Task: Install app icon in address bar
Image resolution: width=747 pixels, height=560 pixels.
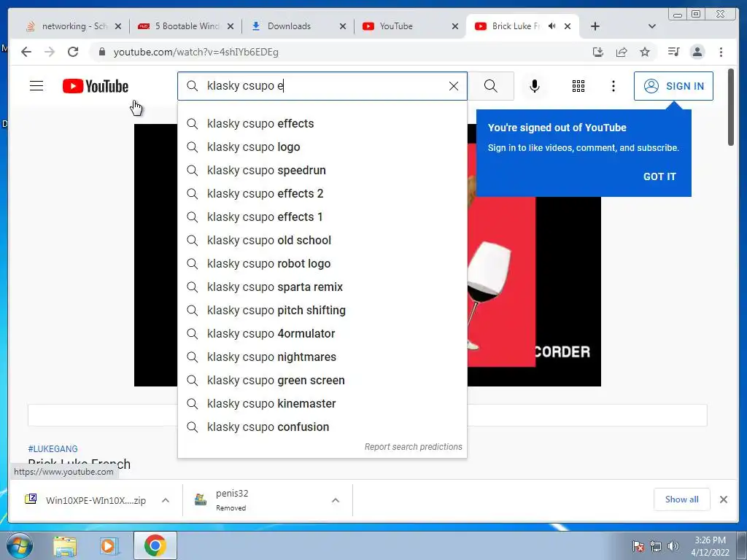Action: [x=598, y=52]
